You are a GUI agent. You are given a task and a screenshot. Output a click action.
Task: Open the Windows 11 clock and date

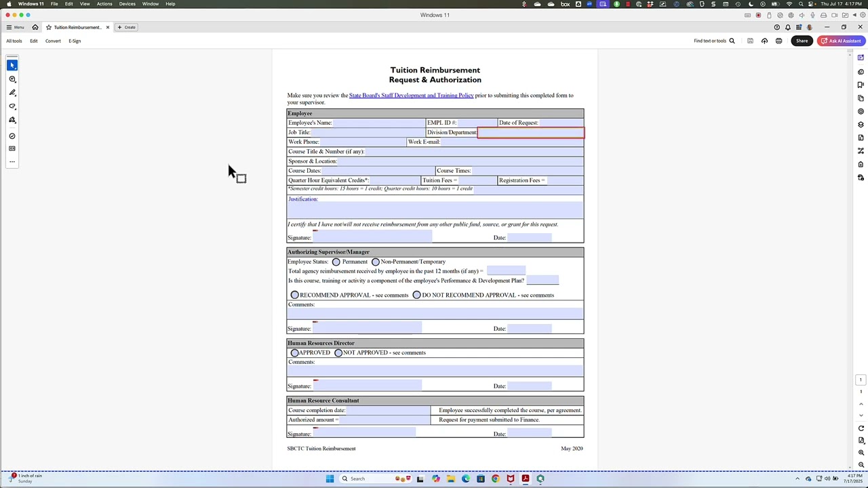click(x=854, y=479)
